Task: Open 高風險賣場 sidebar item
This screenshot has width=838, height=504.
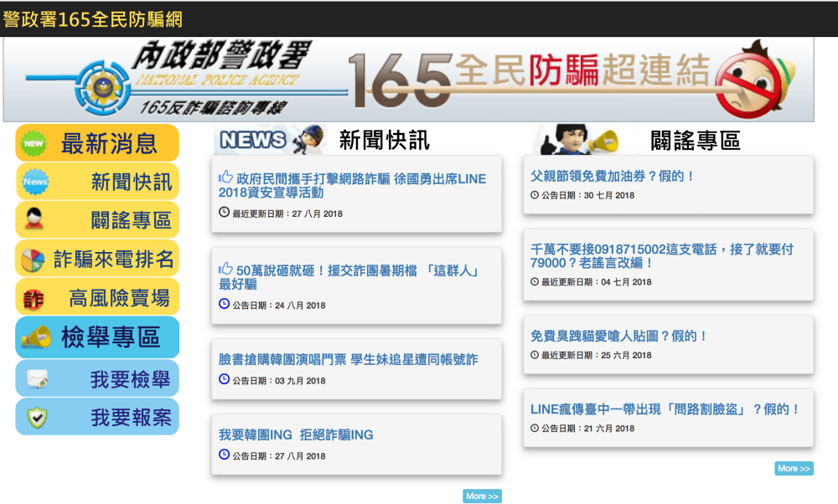Action: click(x=97, y=297)
